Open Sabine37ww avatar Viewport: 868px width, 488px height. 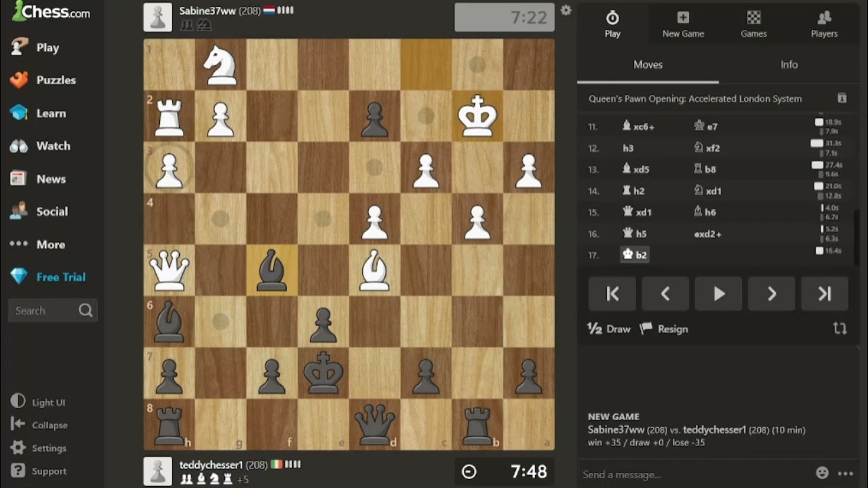click(x=158, y=18)
